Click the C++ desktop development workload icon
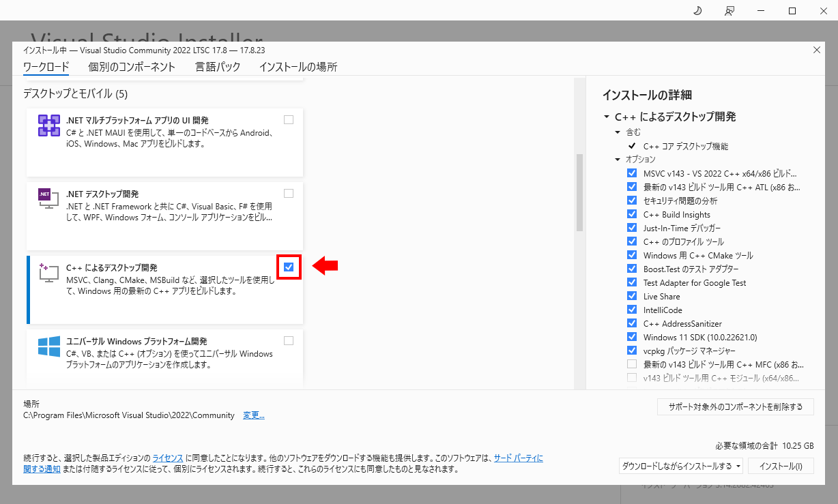Screen dimensions: 838x504 [48, 273]
